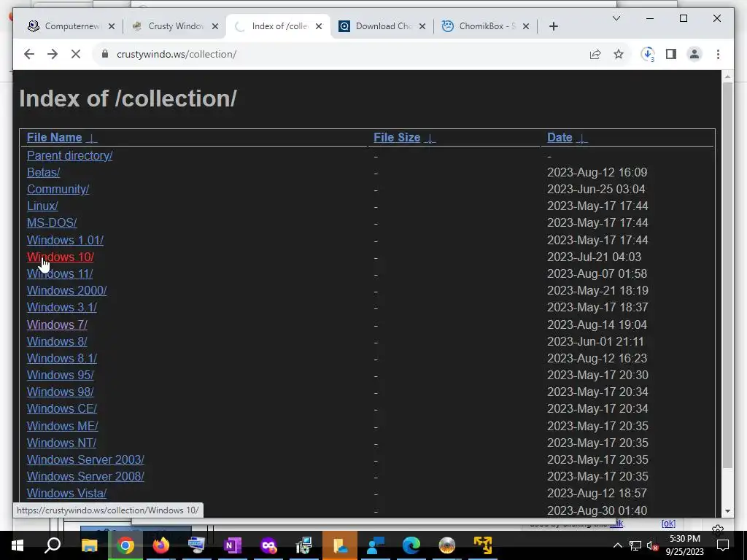Open the Windows NT folder

pos(61,443)
